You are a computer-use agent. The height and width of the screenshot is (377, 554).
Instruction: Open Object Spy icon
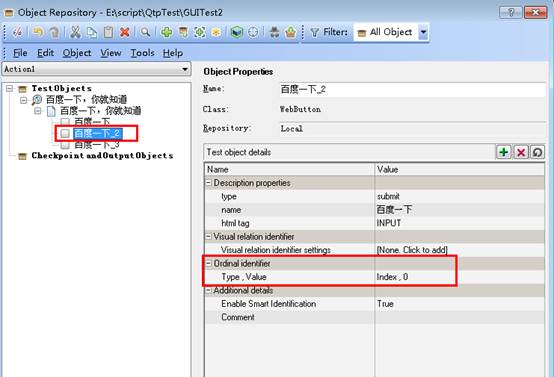(274, 32)
